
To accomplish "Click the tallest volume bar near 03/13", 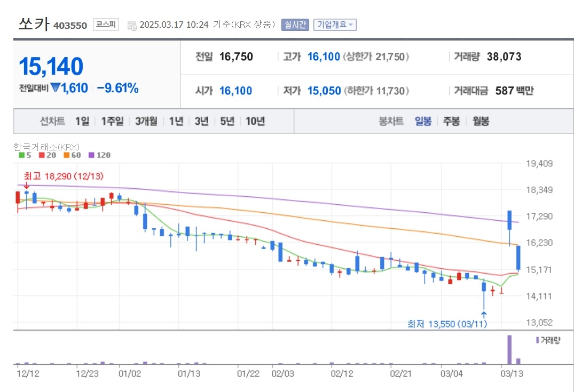I will (509, 349).
